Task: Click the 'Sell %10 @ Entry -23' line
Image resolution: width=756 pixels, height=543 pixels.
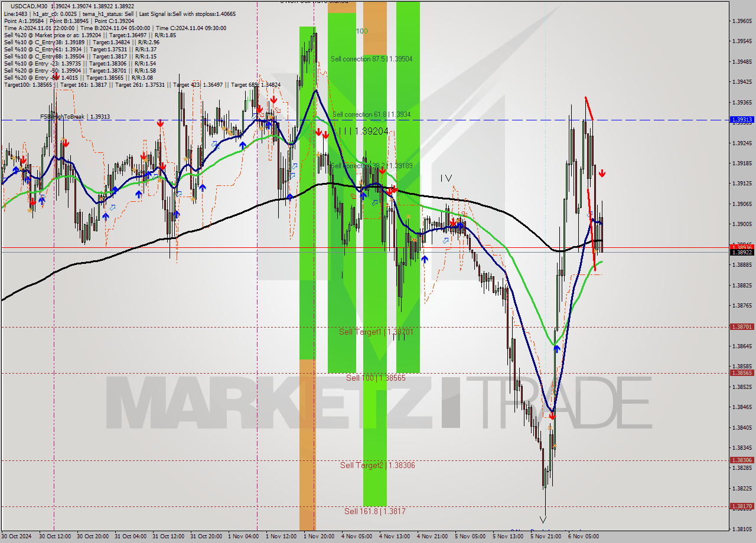Action: pyautogui.click(x=80, y=63)
